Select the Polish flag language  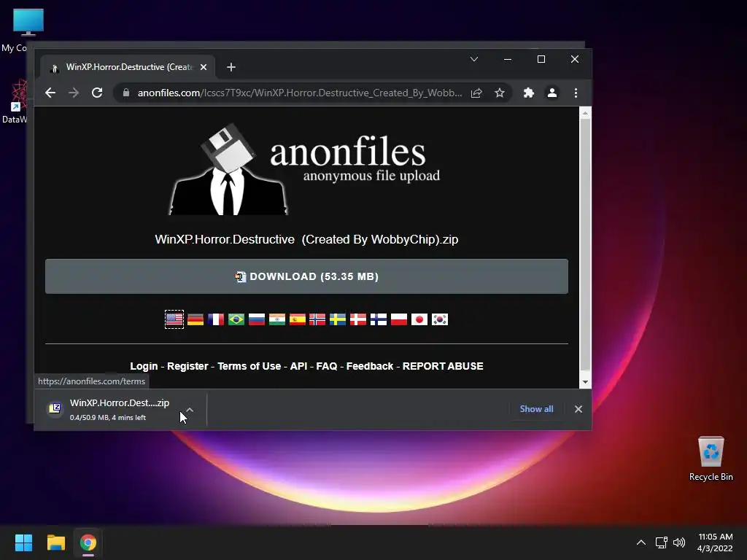(399, 319)
